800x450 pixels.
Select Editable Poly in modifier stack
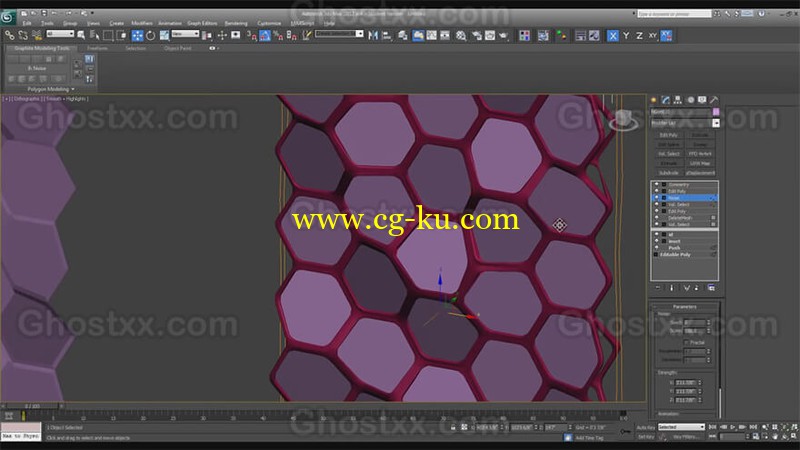coord(675,254)
